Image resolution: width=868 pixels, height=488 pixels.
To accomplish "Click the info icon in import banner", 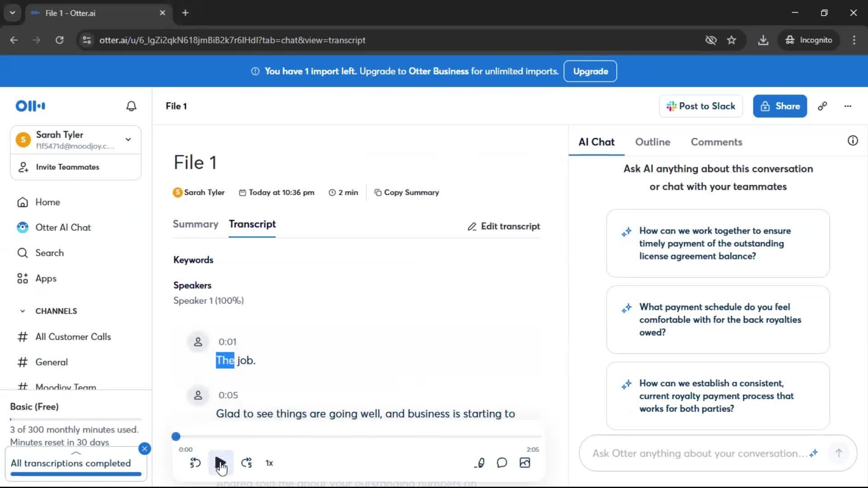I will click(x=255, y=71).
